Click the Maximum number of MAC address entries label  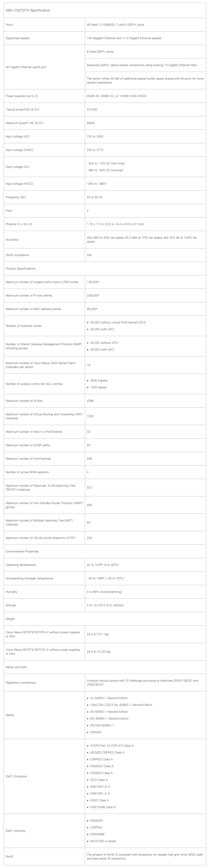33,309
